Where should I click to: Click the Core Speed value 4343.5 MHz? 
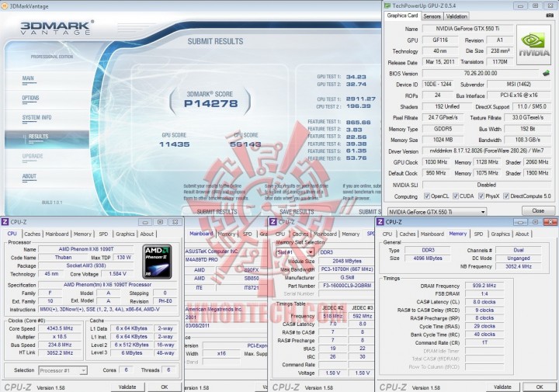(60, 328)
